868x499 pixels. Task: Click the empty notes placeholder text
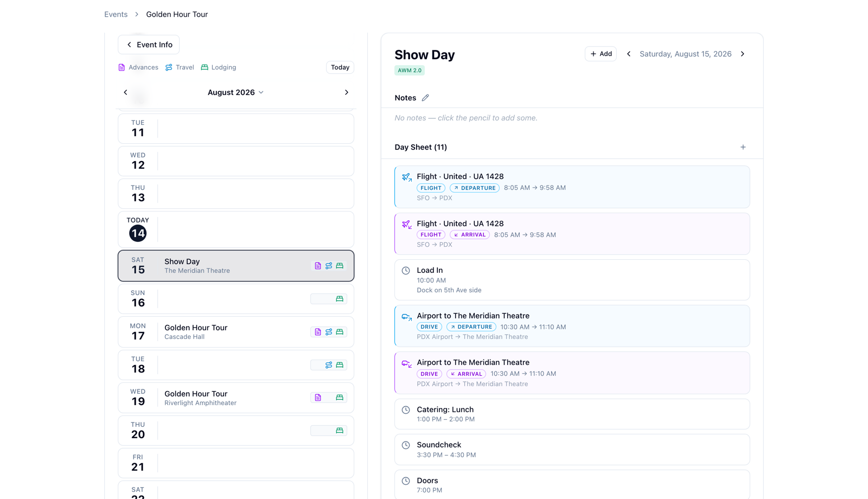[466, 118]
